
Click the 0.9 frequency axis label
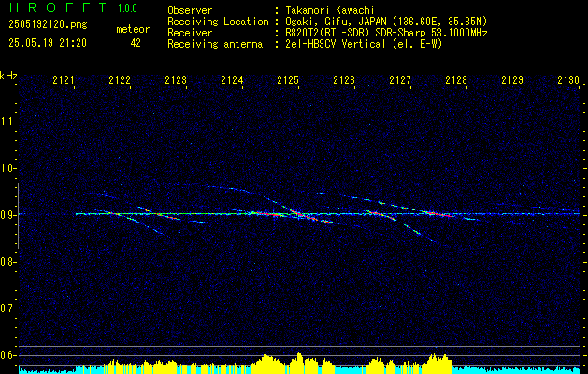click(x=7, y=215)
